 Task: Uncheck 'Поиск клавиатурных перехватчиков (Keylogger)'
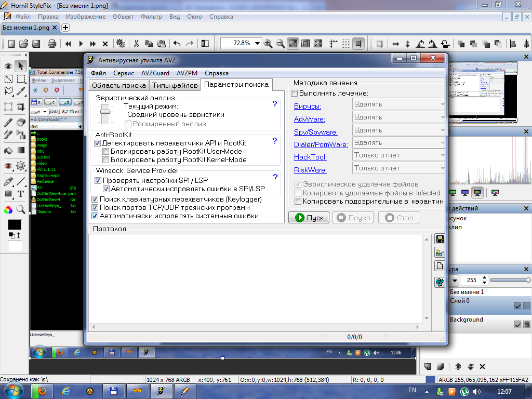click(x=95, y=199)
